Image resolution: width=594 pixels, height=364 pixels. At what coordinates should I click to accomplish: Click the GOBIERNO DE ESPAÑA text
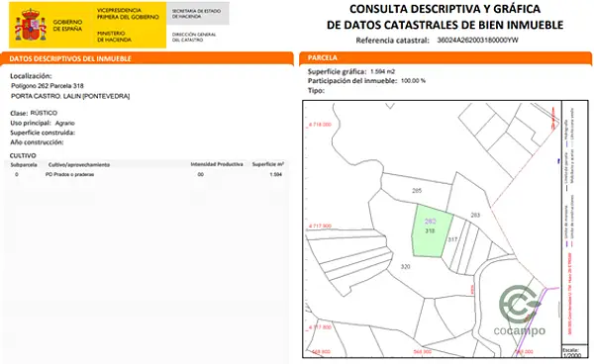pyautogui.click(x=67, y=26)
